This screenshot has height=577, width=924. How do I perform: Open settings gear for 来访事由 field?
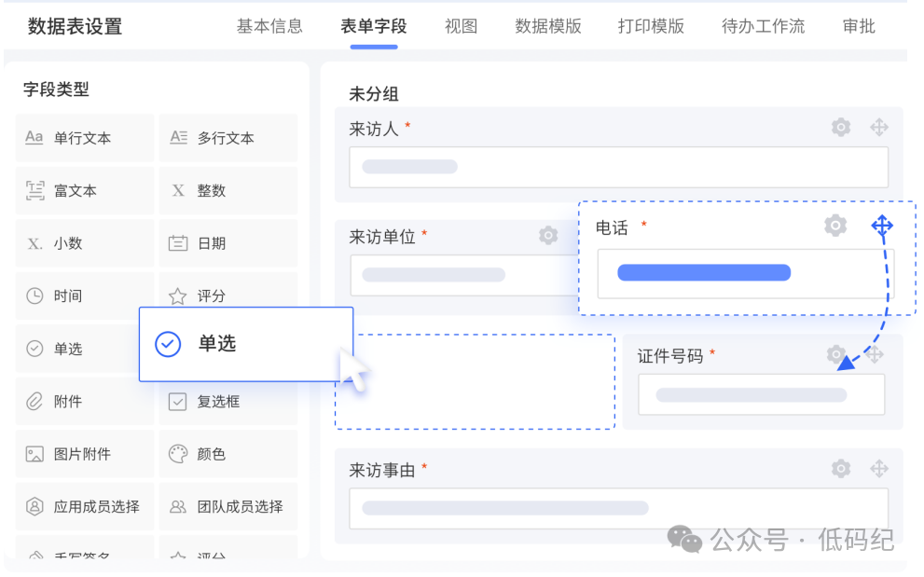(x=841, y=468)
